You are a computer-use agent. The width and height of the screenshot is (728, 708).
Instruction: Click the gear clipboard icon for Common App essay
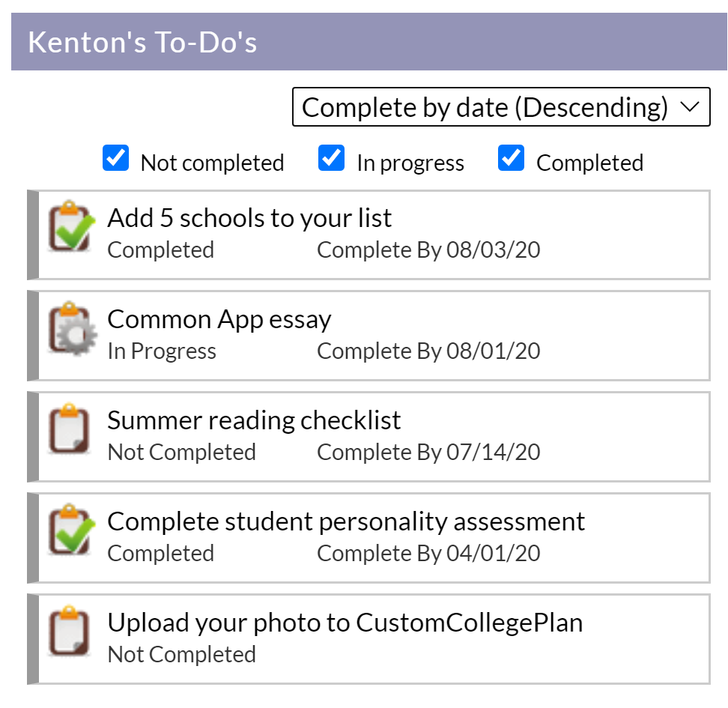point(73,328)
